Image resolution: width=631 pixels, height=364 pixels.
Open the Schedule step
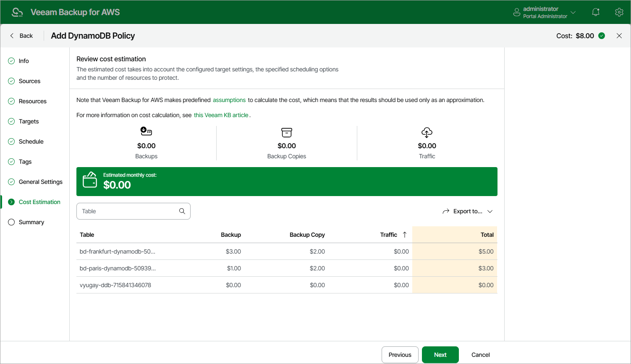point(31,141)
